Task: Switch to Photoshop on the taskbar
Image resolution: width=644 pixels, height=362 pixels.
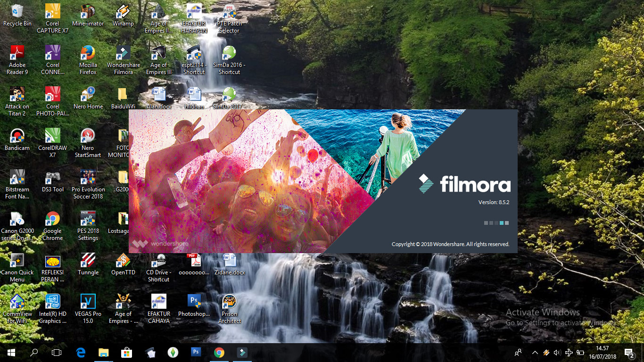Action: point(196,353)
